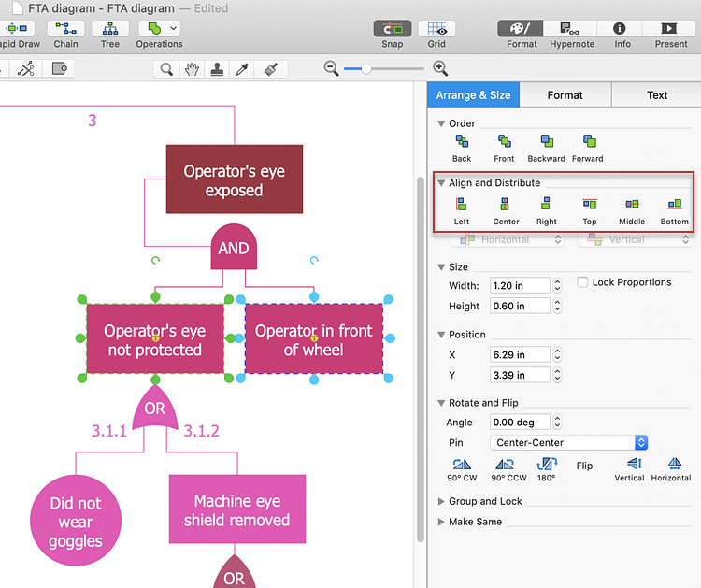The image size is (701, 588).
Task: Select the eyedropper tool in toolbar
Action: tap(243, 68)
